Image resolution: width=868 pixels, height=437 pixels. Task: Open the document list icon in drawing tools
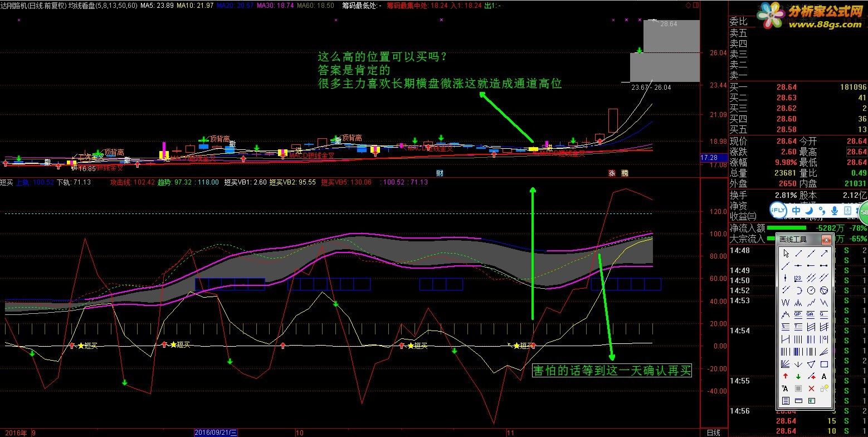(x=786, y=400)
